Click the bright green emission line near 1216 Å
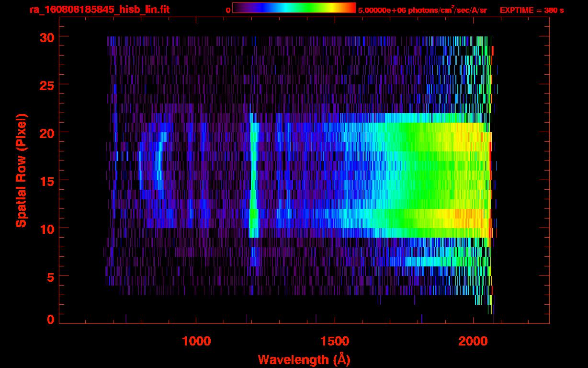Image resolution: width=588 pixels, height=368 pixels. [x=253, y=175]
